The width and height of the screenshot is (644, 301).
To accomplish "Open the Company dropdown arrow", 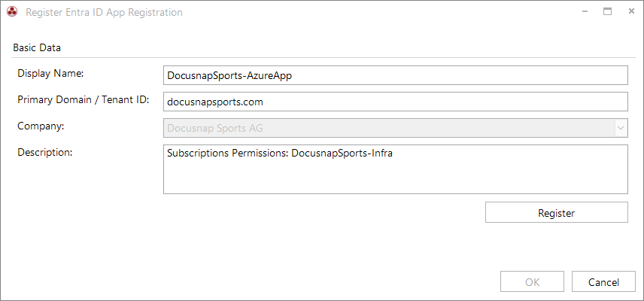I will [620, 128].
